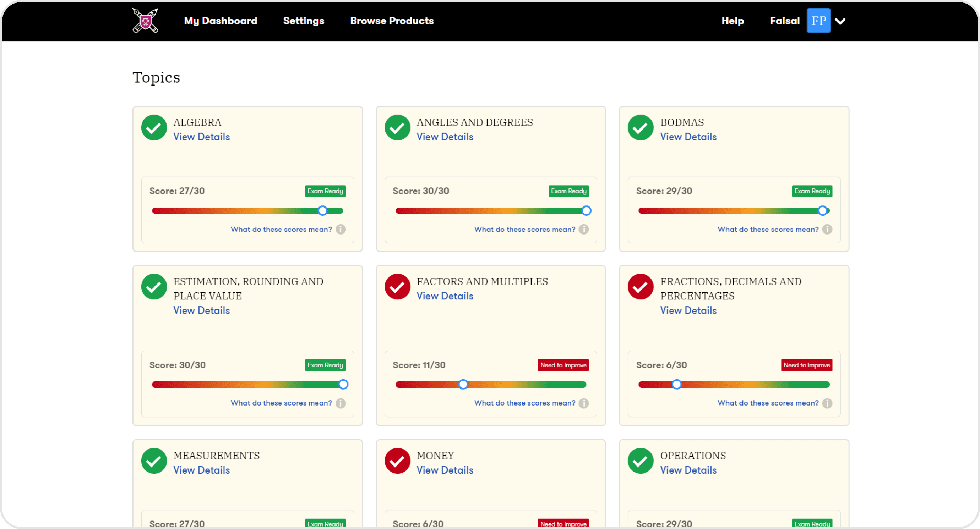View Details for Angles and Degrees
The width and height of the screenshot is (980, 529).
coord(445,137)
